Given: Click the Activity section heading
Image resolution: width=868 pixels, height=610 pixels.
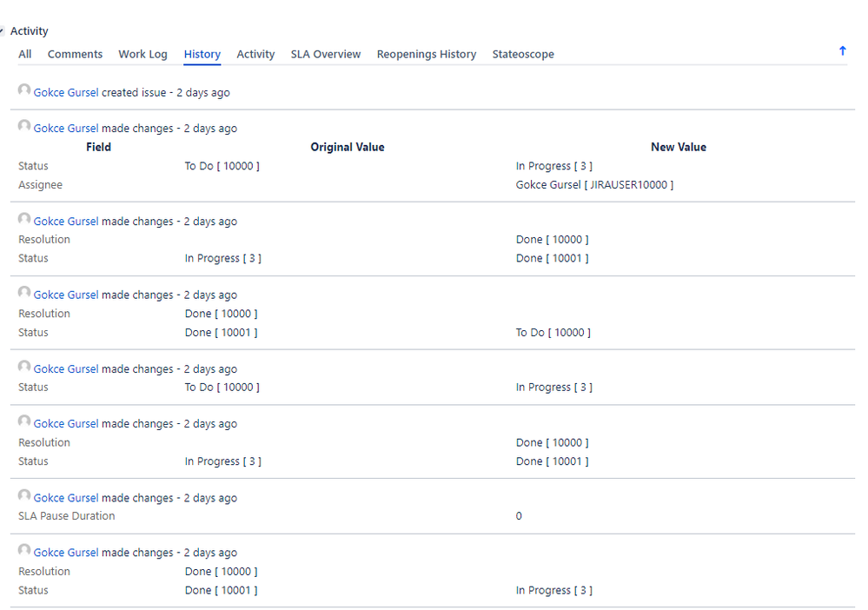Looking at the screenshot, I should click(30, 31).
